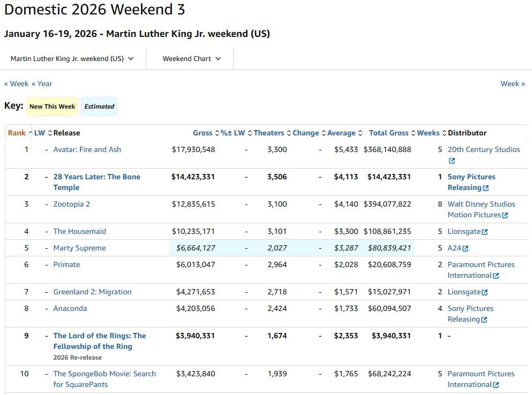Click external link icon for Primate's Paramount Pictures International
The height and width of the screenshot is (395, 532).
point(496,276)
